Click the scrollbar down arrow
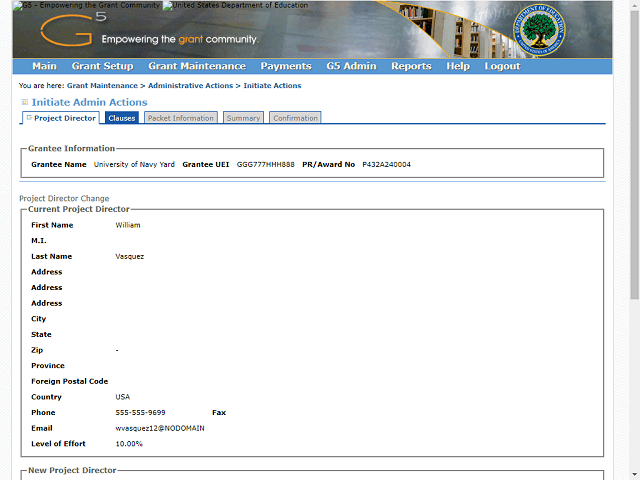 click(x=635, y=475)
